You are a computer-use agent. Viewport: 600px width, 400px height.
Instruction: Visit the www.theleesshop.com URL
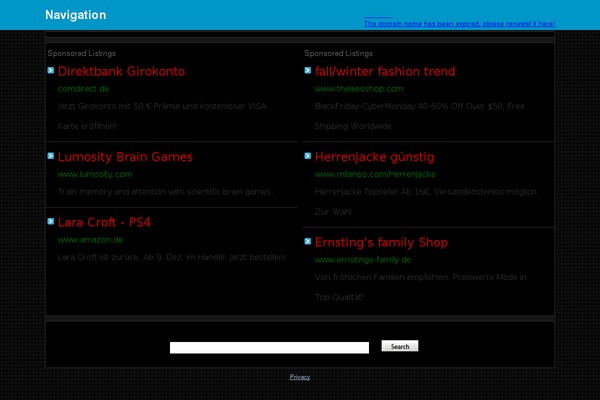pos(359,89)
